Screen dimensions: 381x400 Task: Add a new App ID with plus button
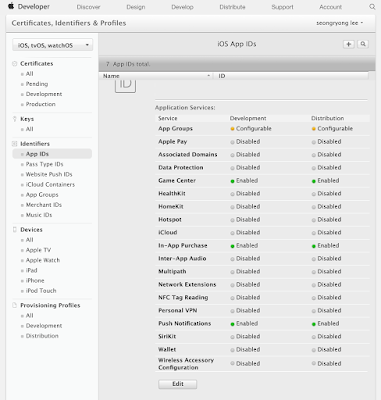pyautogui.click(x=349, y=44)
